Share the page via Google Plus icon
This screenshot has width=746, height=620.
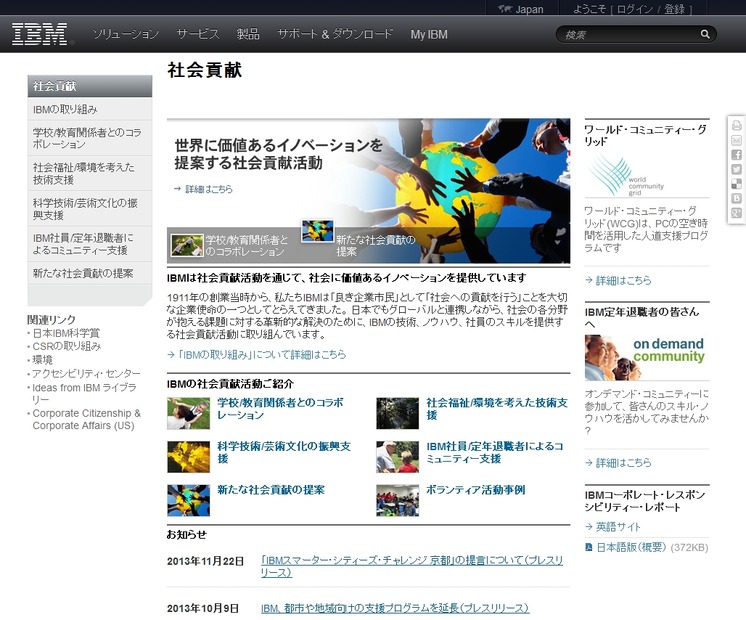(x=736, y=213)
